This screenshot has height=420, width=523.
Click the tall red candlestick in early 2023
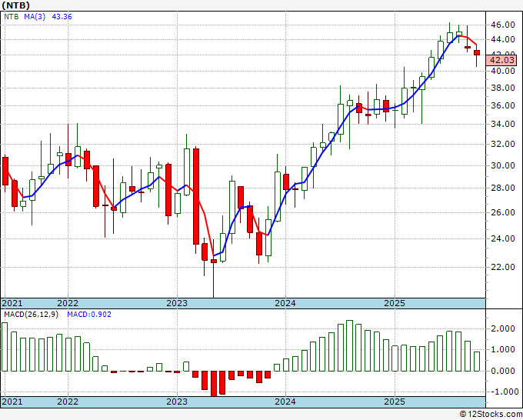click(x=196, y=196)
